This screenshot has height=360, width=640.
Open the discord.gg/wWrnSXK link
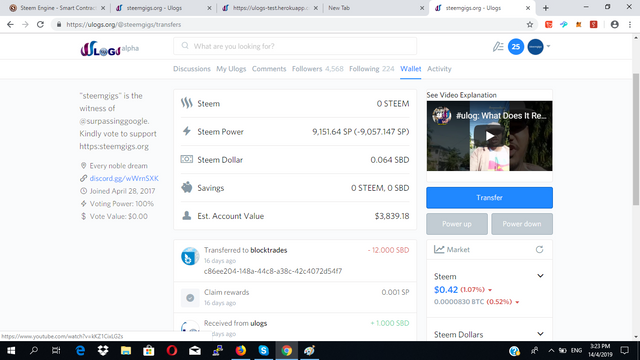(x=124, y=178)
